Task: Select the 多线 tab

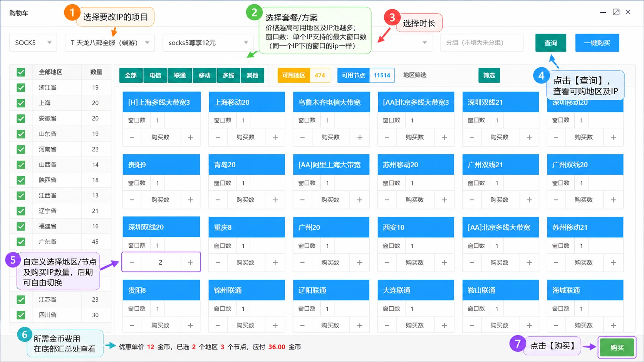Action: pos(228,75)
